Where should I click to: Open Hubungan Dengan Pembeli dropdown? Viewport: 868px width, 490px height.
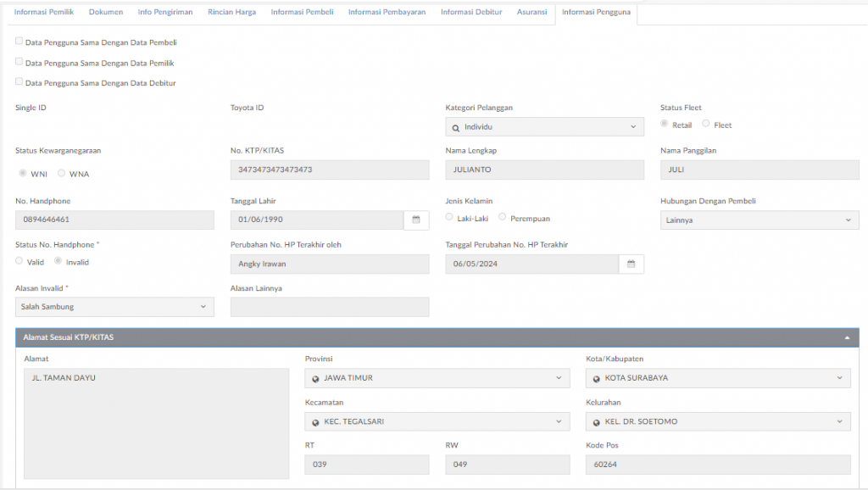(x=759, y=220)
